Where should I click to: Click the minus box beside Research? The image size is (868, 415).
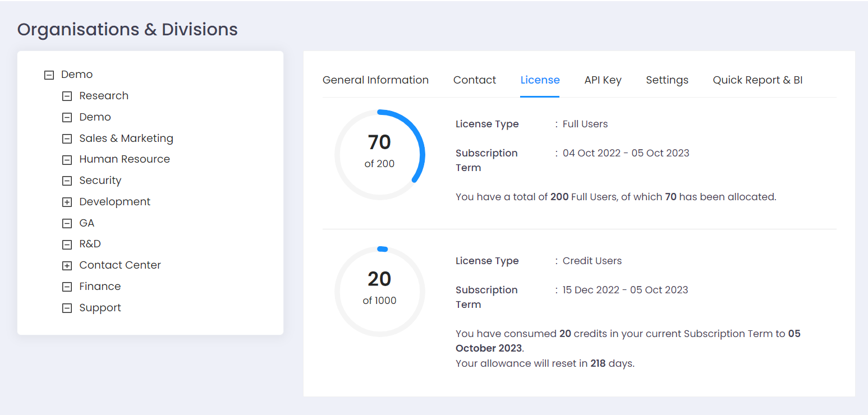click(x=67, y=96)
